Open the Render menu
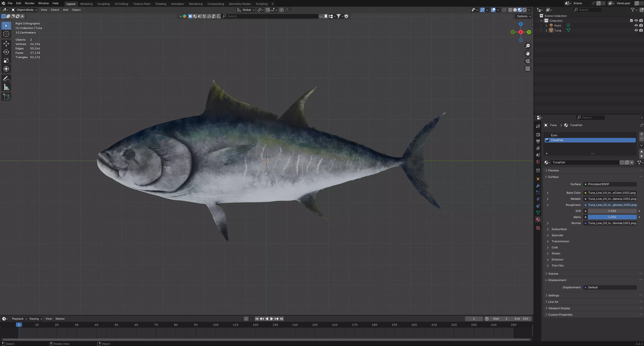 pos(29,3)
